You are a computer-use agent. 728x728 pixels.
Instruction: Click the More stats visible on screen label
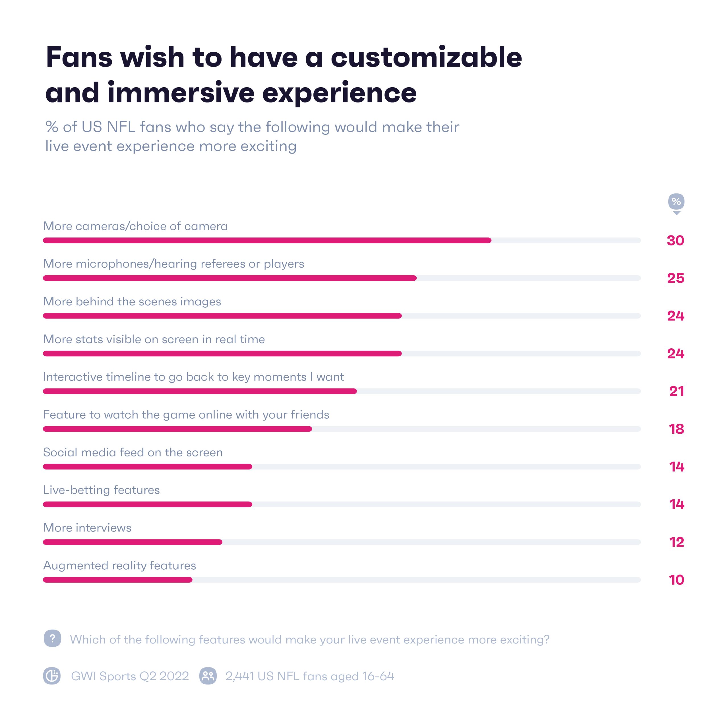click(154, 339)
